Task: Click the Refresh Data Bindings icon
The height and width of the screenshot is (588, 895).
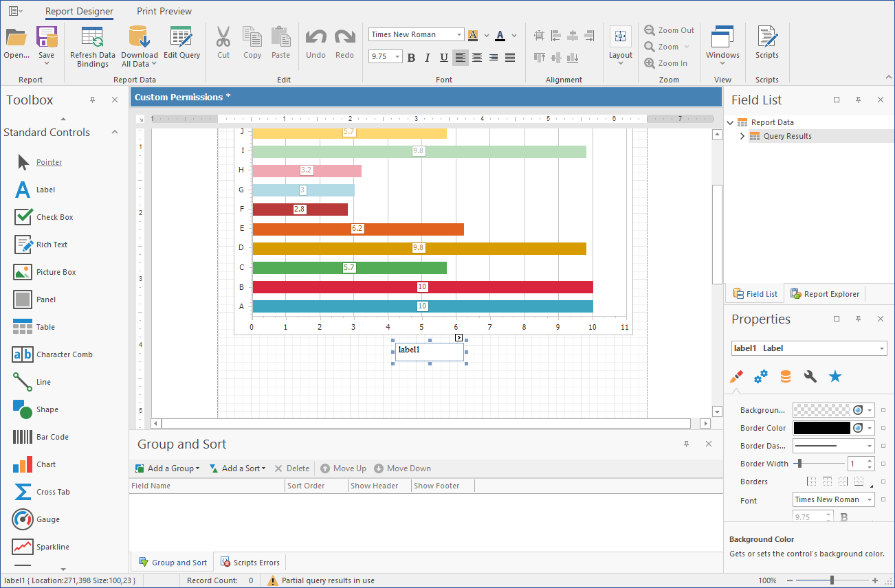Action: pos(92,37)
